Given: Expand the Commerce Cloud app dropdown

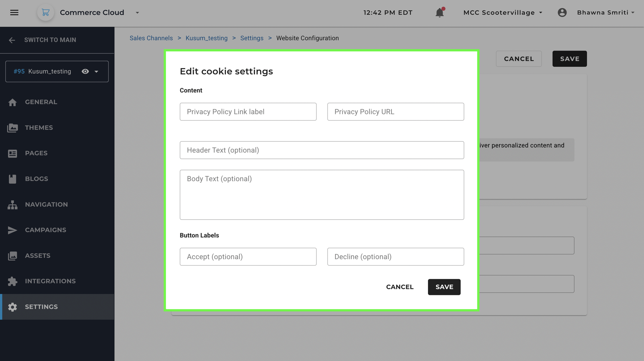Looking at the screenshot, I should (137, 13).
